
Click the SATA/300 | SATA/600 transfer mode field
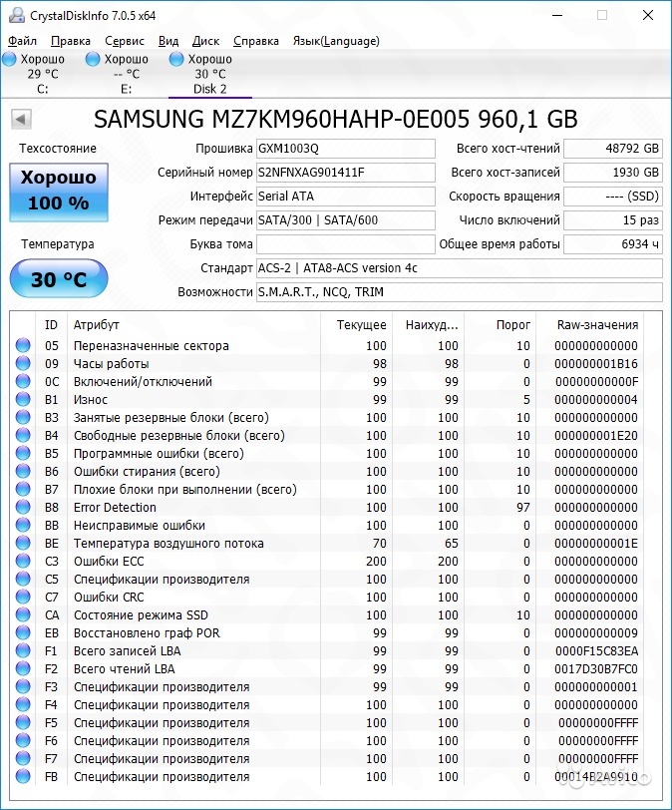345,220
